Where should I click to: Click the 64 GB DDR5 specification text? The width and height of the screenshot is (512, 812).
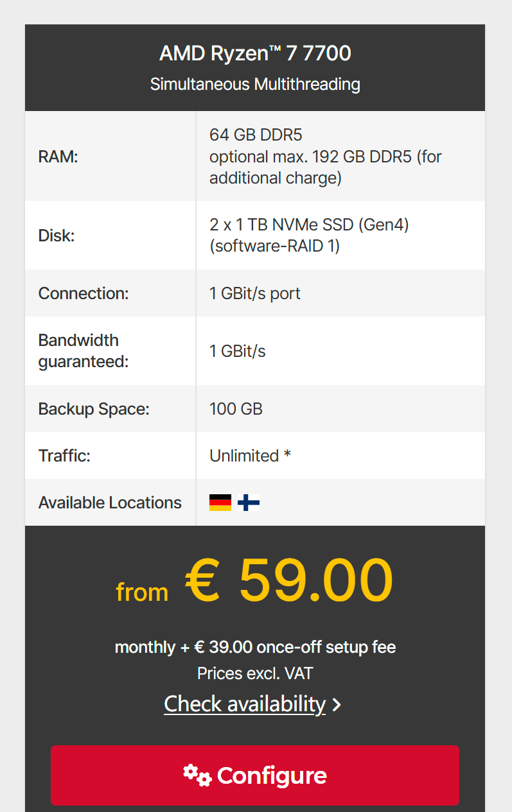pos(256,135)
